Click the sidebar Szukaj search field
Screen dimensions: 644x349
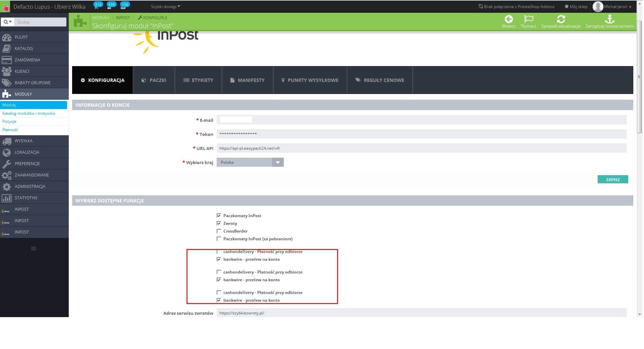coord(40,22)
